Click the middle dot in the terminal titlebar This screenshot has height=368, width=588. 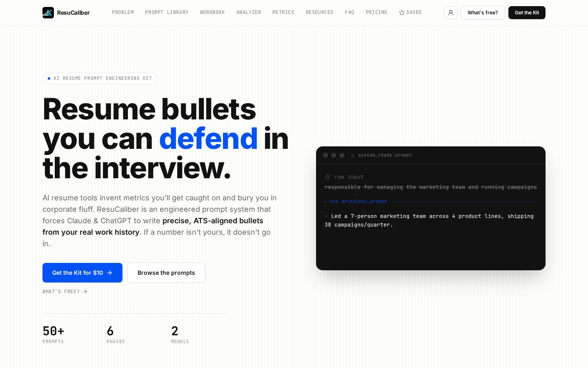[x=334, y=155]
